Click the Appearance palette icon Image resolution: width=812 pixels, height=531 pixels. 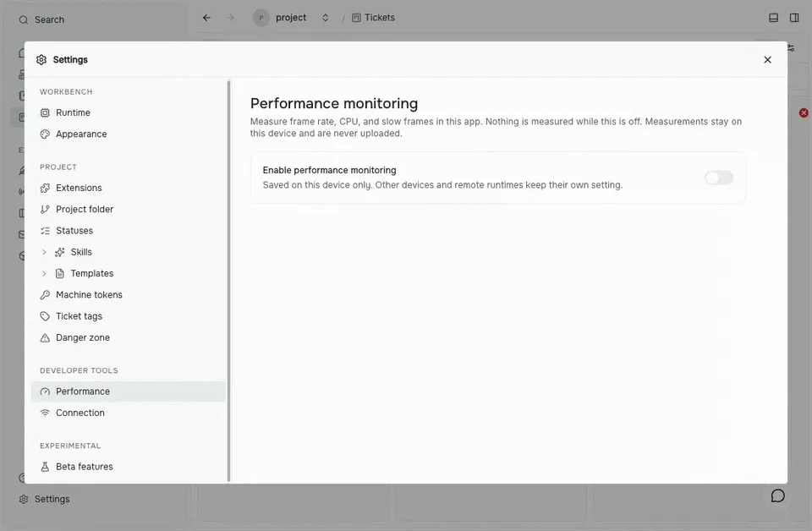point(45,134)
